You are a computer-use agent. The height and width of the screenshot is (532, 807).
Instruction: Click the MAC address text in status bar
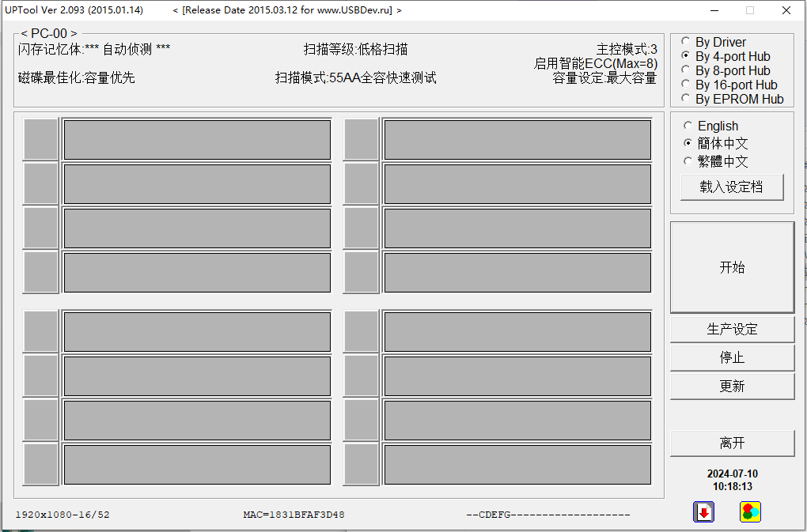point(293,514)
